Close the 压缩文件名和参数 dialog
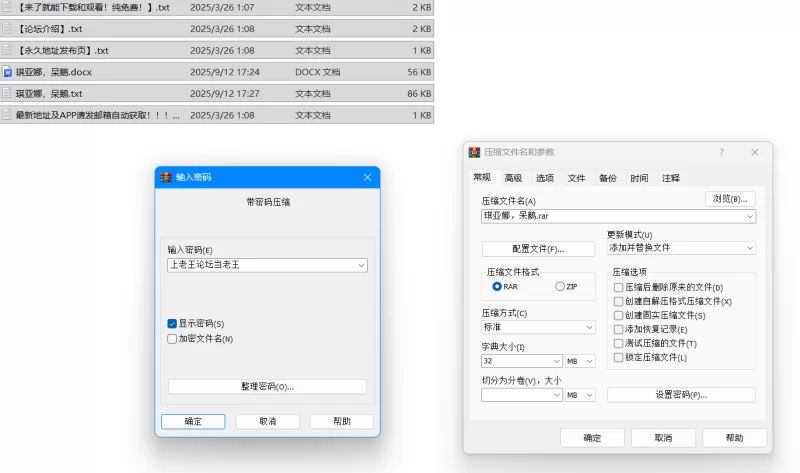 pyautogui.click(x=755, y=152)
